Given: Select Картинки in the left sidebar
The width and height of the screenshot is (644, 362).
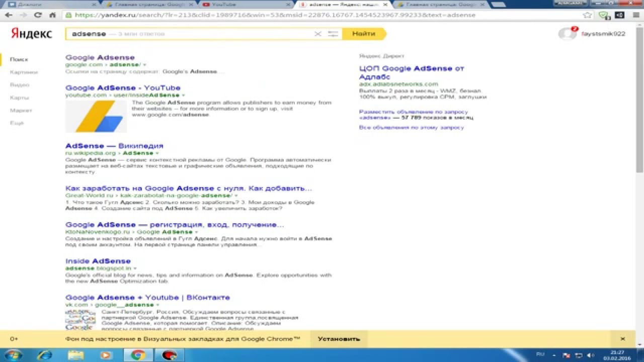Looking at the screenshot, I should (x=24, y=72).
